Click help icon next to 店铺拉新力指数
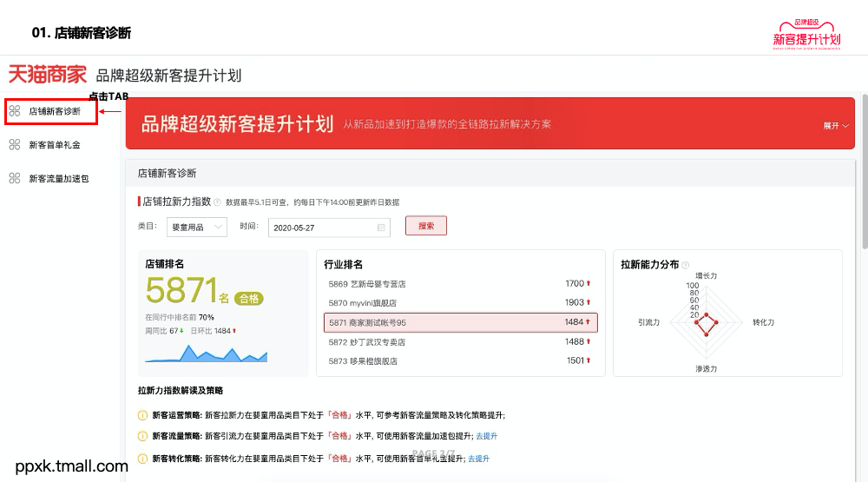Viewport: 868px width, 489px height. pyautogui.click(x=217, y=202)
